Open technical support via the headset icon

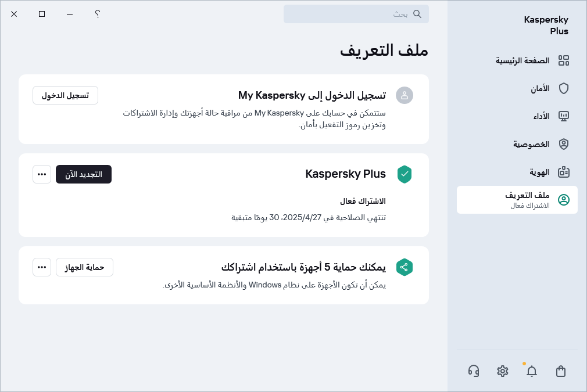[x=473, y=371]
